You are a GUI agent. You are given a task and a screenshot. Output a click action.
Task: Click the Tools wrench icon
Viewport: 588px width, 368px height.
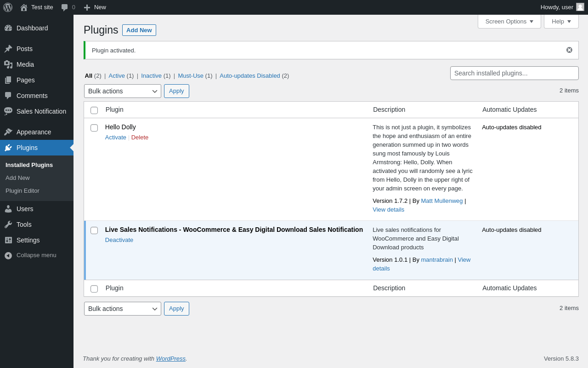[x=8, y=224]
